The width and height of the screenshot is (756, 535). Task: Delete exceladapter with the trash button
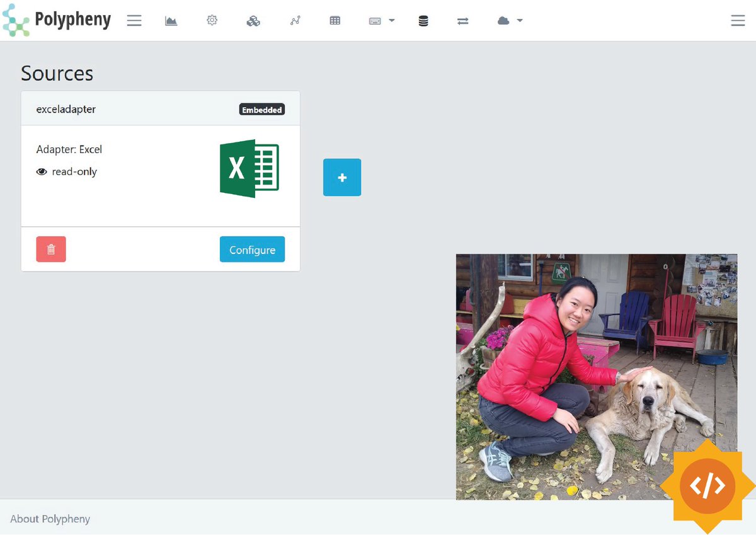51,250
